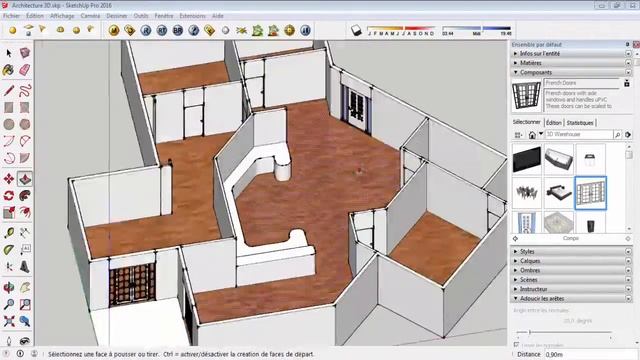The image size is (640, 360).
Task: Pick the Circle tool
Action: click(9, 124)
